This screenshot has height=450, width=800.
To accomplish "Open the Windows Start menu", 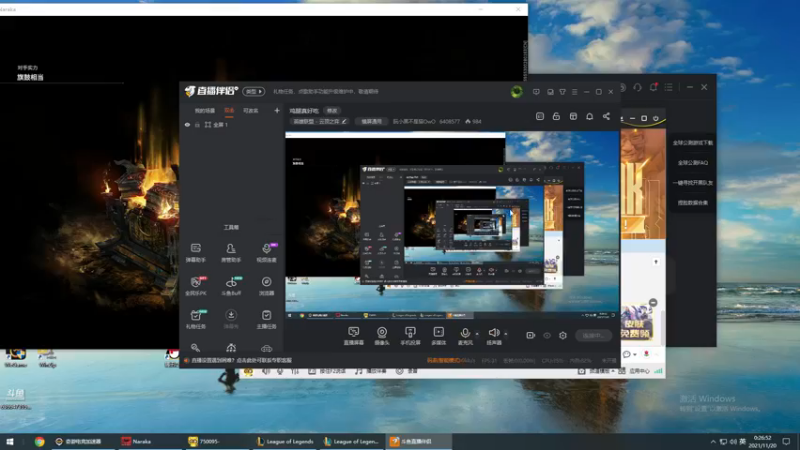I will (x=10, y=441).
